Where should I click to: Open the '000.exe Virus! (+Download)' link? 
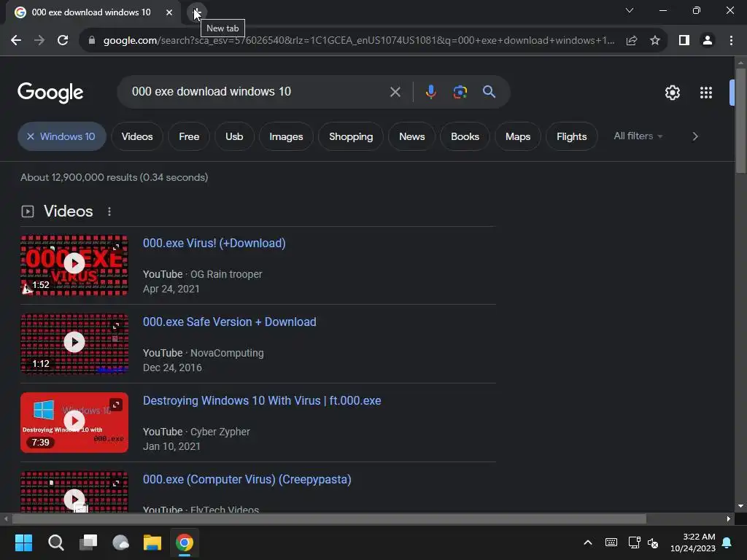click(214, 244)
